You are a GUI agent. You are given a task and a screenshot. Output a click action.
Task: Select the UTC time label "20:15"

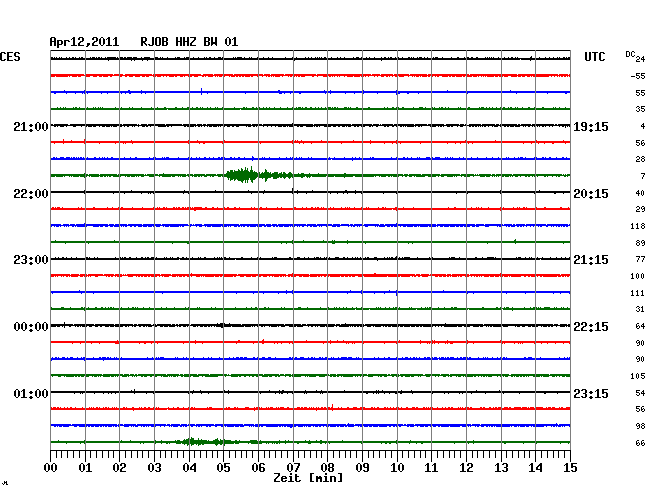591,194
